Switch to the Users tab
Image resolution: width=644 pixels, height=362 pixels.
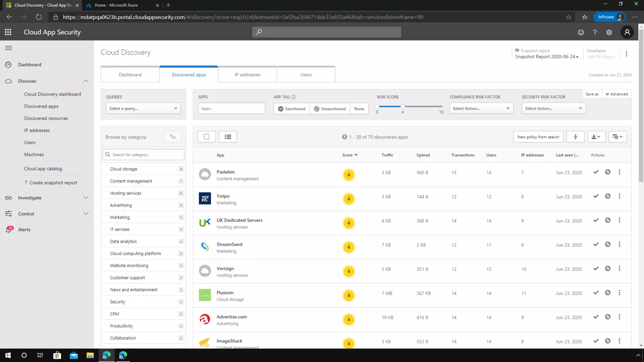click(306, 75)
